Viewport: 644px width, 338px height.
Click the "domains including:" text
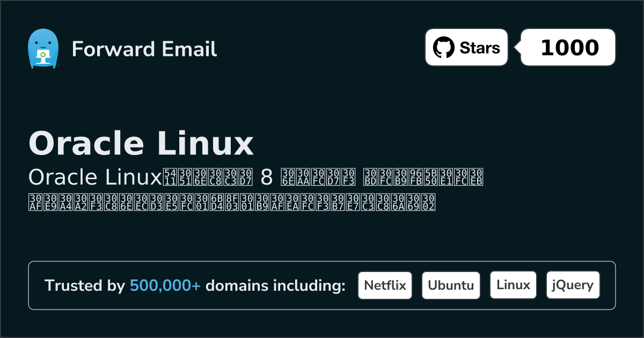point(275,286)
